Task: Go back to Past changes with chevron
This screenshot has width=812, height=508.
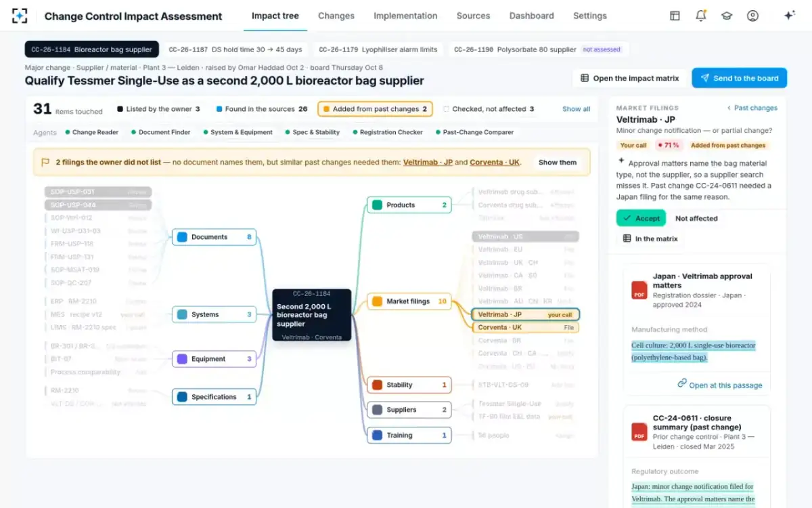Action: [x=752, y=108]
